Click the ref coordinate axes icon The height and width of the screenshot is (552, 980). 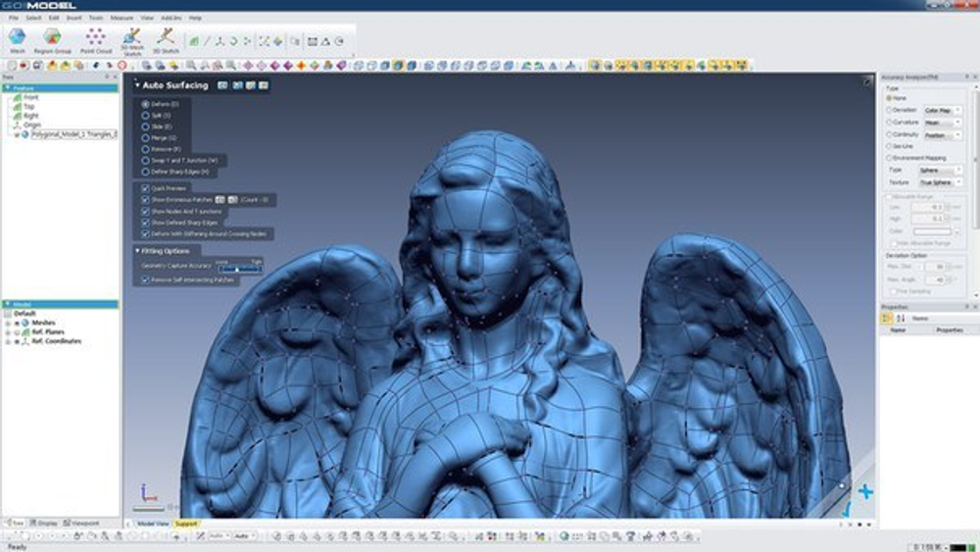tap(220, 41)
